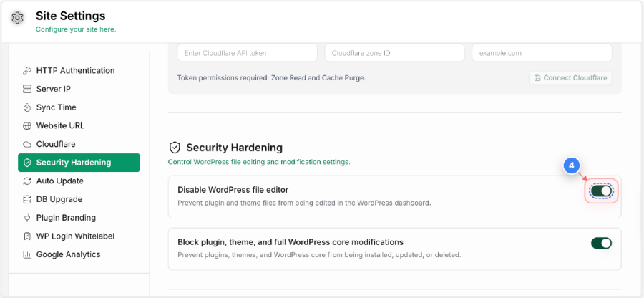Click the Connect Cloudflare button
Image resolution: width=644 pixels, height=298 pixels.
(x=570, y=77)
